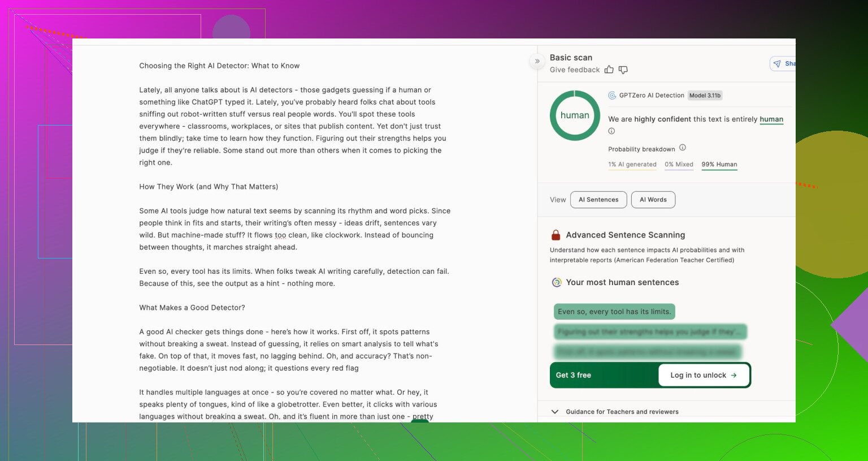
Task: Click the underlined human result link
Action: (x=771, y=119)
